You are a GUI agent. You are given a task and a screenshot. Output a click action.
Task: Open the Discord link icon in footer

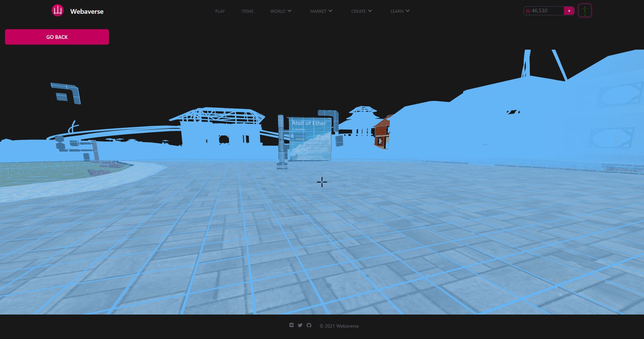[x=291, y=325]
